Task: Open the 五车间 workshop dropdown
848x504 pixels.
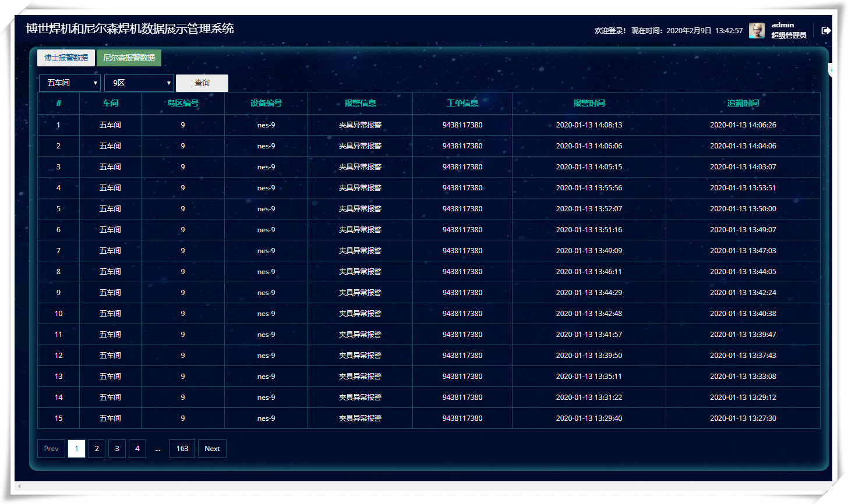Action: coord(70,83)
